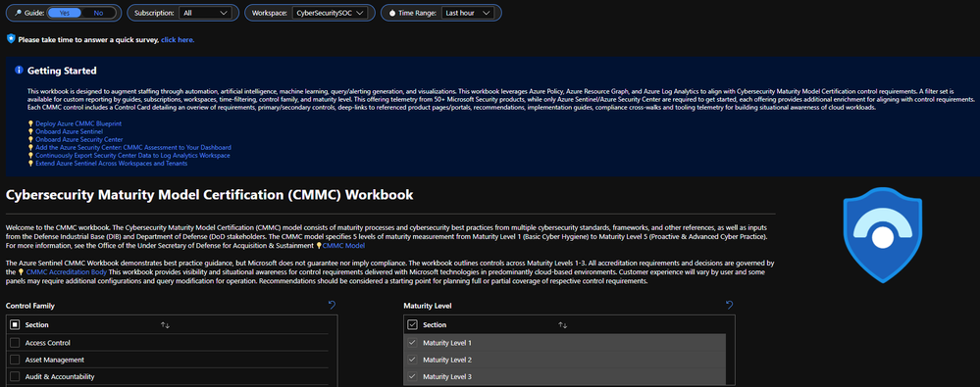Open the CMMC Model link
Screen dimensions: 980x387
(x=343, y=245)
